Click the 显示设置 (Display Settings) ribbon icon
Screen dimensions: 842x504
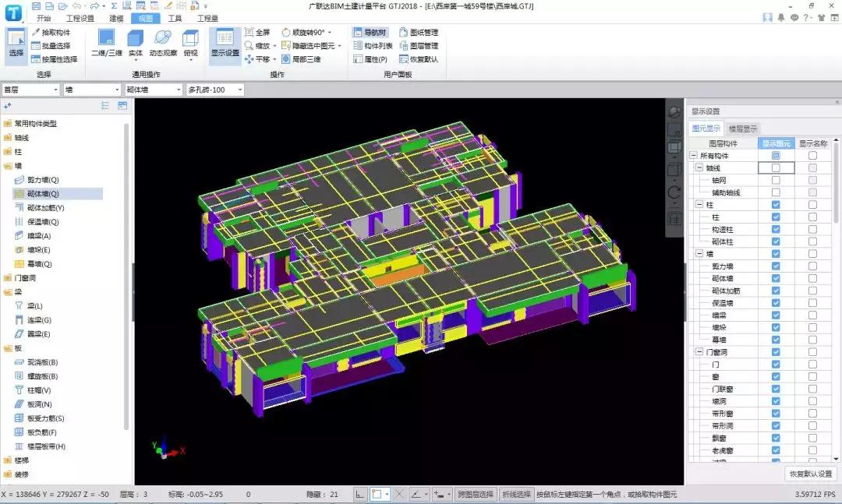[x=225, y=43]
